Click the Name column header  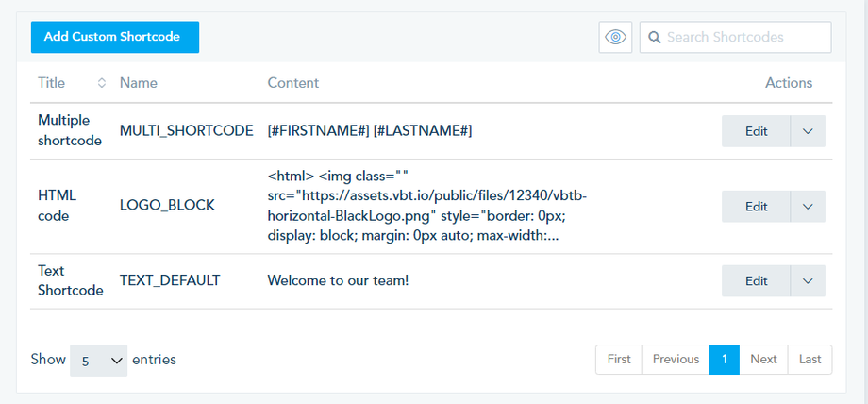[139, 83]
